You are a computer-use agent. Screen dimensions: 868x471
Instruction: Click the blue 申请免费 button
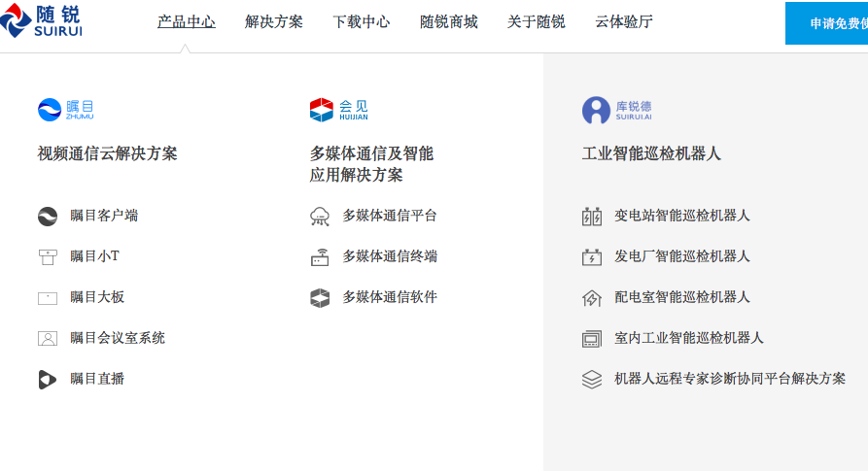coord(826,23)
